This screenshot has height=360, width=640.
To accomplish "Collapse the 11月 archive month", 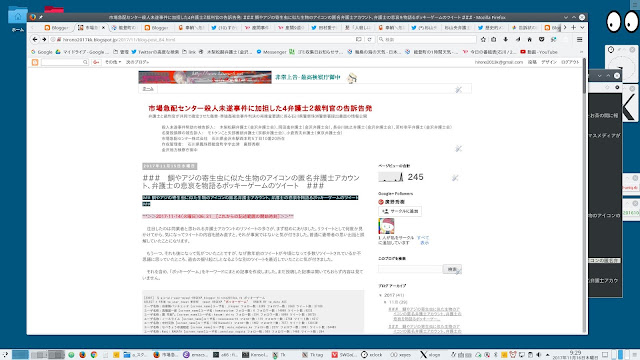I will (x=385, y=302).
